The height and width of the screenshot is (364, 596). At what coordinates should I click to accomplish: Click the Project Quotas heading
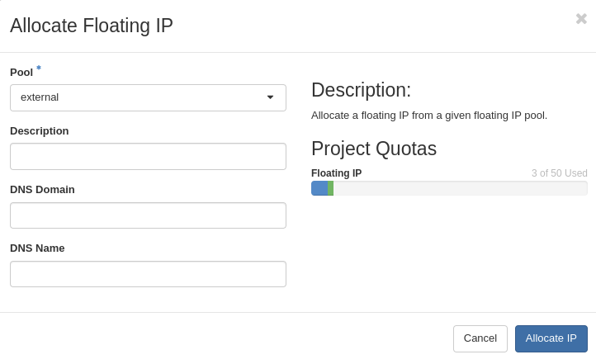[373, 149]
